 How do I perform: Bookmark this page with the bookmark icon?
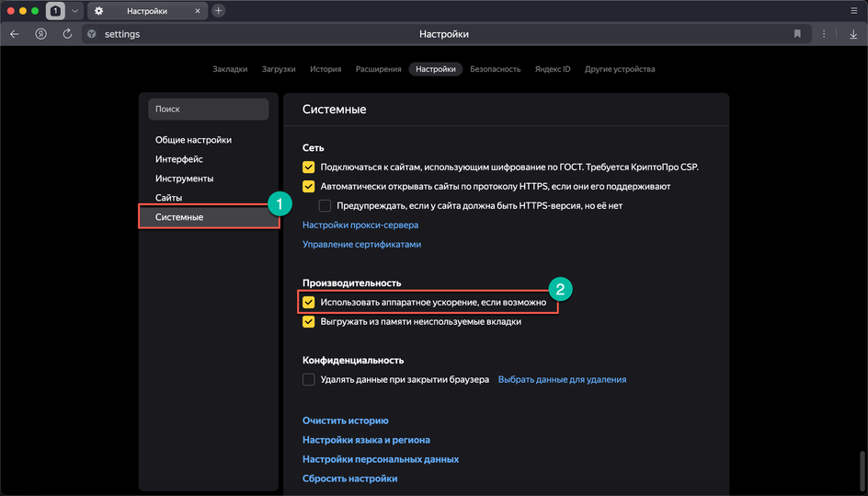[797, 34]
